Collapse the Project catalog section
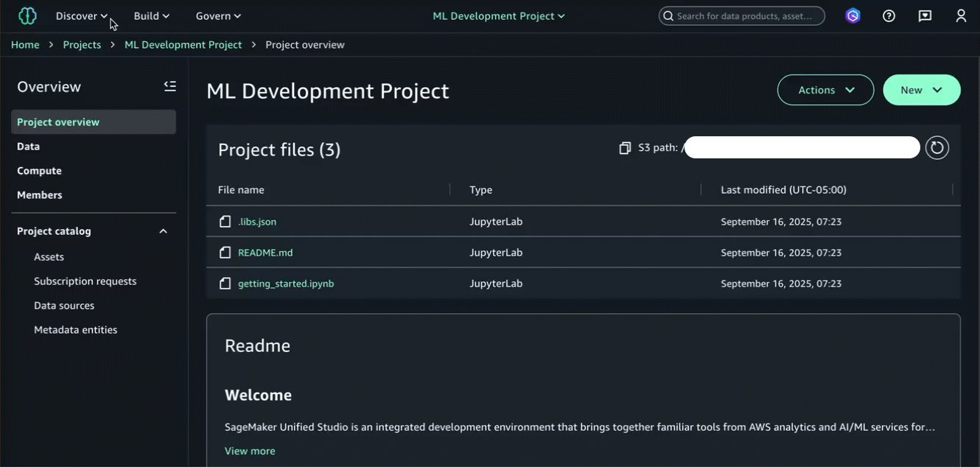 click(163, 231)
